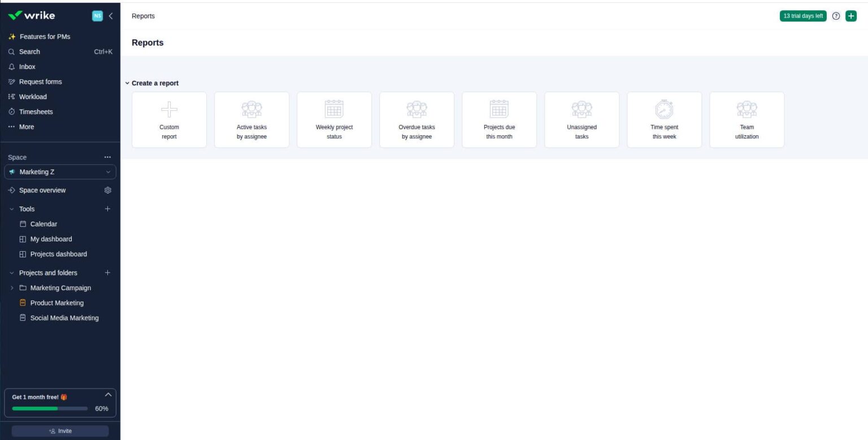Open the Inbox
The image size is (868, 440).
pos(27,66)
